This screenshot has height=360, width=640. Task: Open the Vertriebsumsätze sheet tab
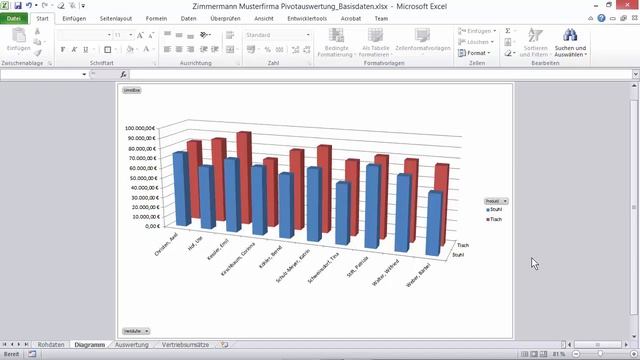pos(185,344)
